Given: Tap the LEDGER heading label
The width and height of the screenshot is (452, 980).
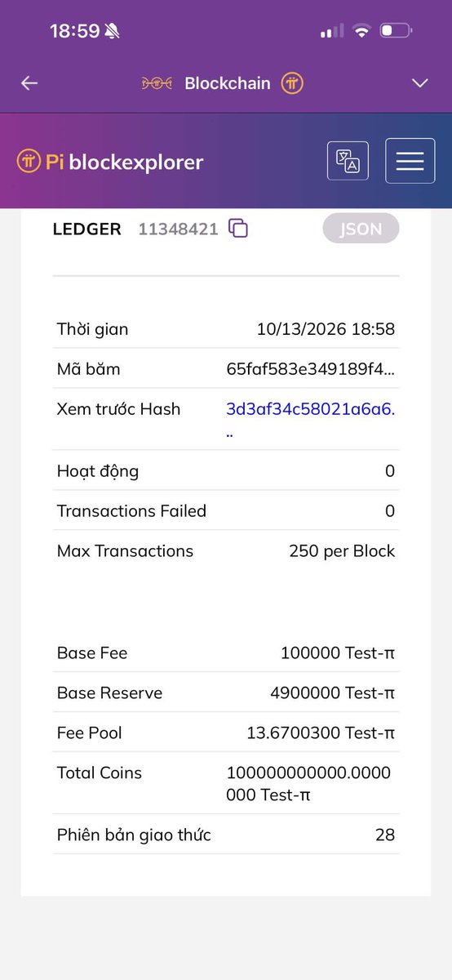Looking at the screenshot, I should coord(87,229).
